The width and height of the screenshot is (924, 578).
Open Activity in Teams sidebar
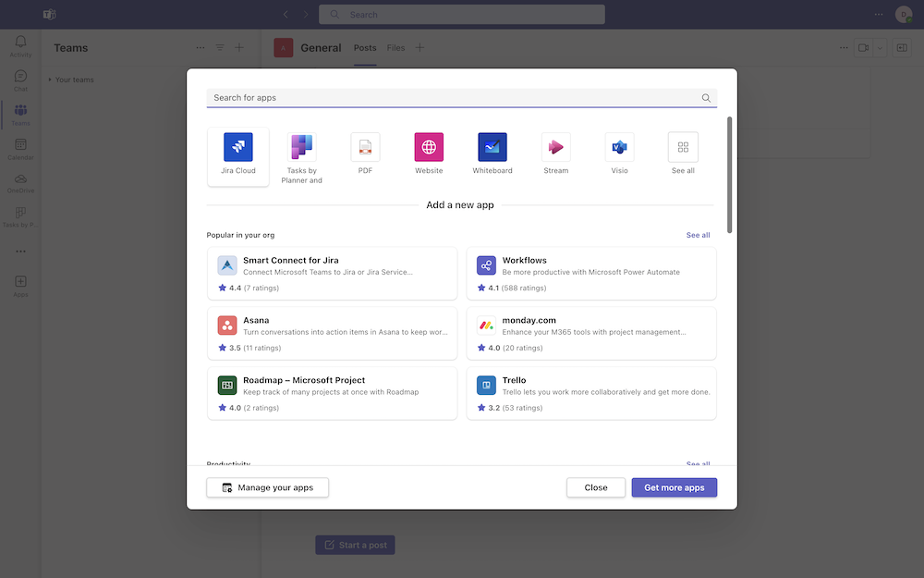pyautogui.click(x=20, y=46)
